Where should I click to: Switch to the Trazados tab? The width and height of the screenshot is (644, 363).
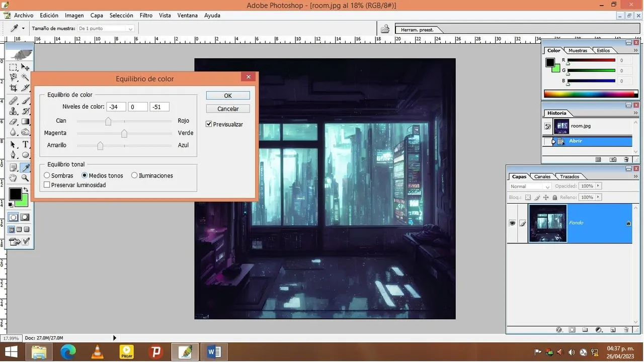point(570,176)
